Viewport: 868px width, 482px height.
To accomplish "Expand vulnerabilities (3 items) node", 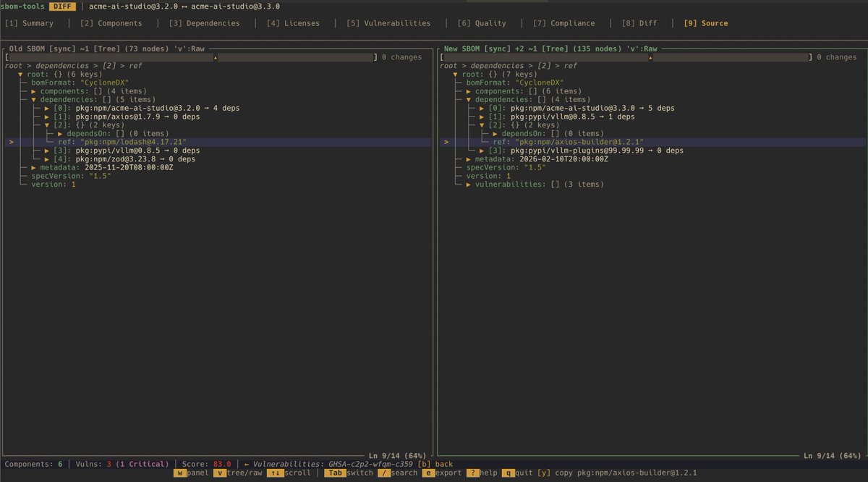I will click(x=469, y=184).
